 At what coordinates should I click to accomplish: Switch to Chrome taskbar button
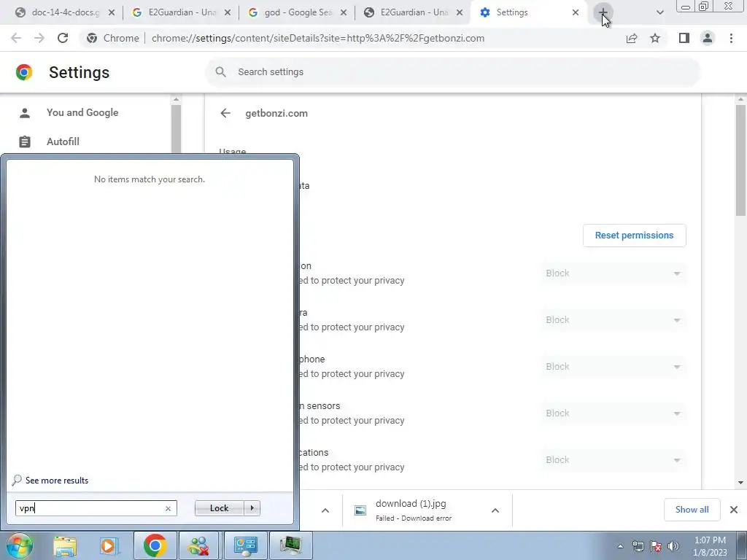pyautogui.click(x=155, y=545)
